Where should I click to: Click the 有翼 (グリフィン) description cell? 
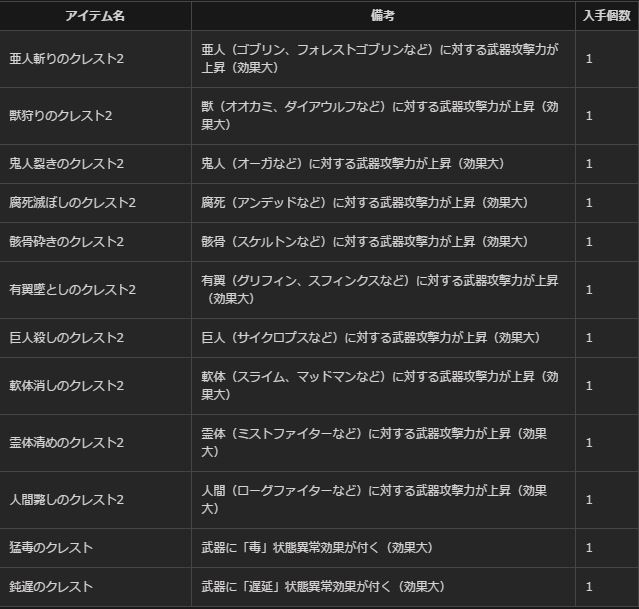coord(383,290)
